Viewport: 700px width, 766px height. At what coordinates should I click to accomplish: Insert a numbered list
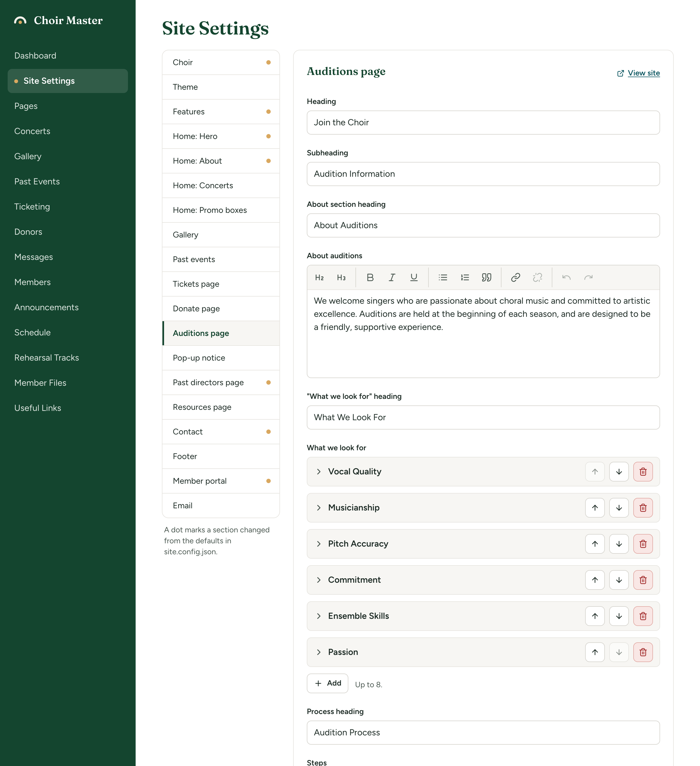(465, 277)
